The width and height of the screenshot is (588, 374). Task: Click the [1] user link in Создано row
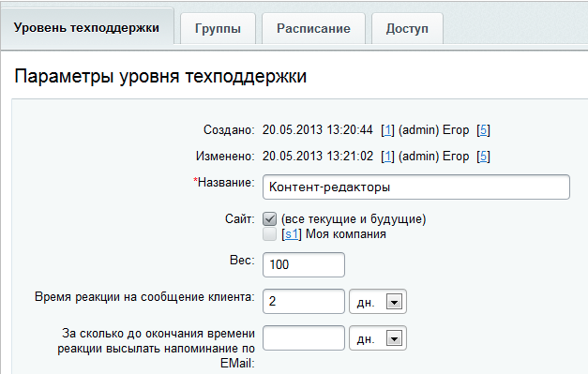click(387, 130)
